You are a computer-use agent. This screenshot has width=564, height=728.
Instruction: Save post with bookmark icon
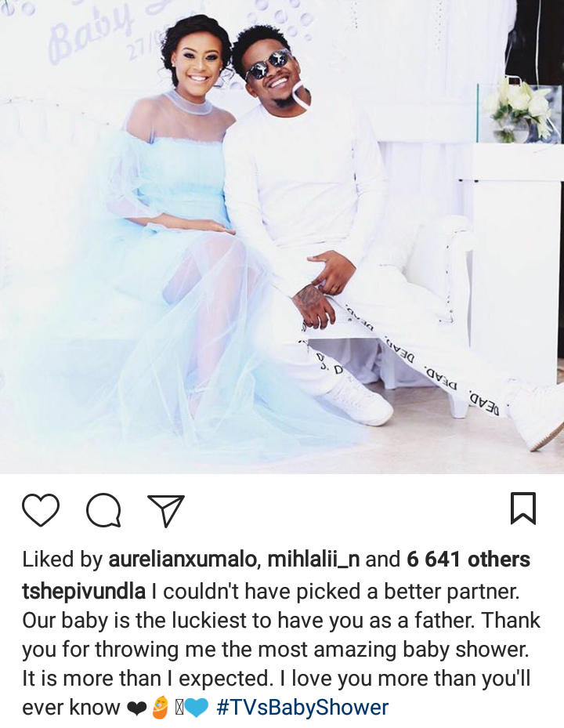tap(523, 509)
